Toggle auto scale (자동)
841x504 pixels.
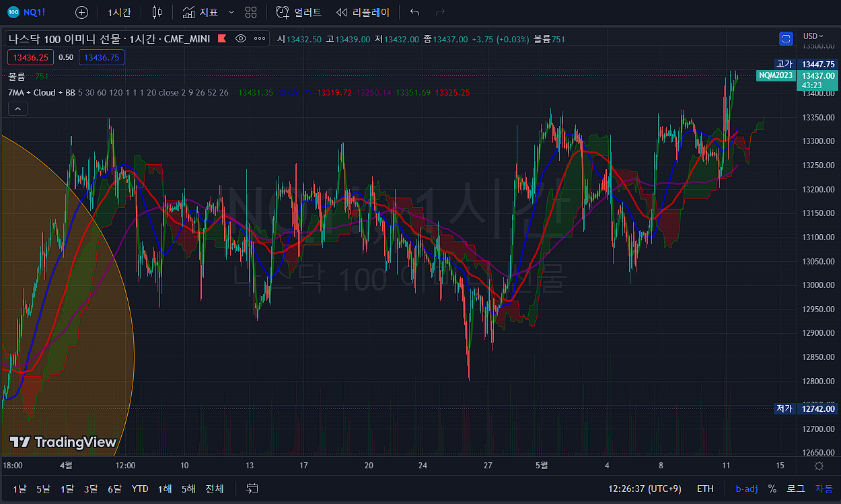point(824,489)
